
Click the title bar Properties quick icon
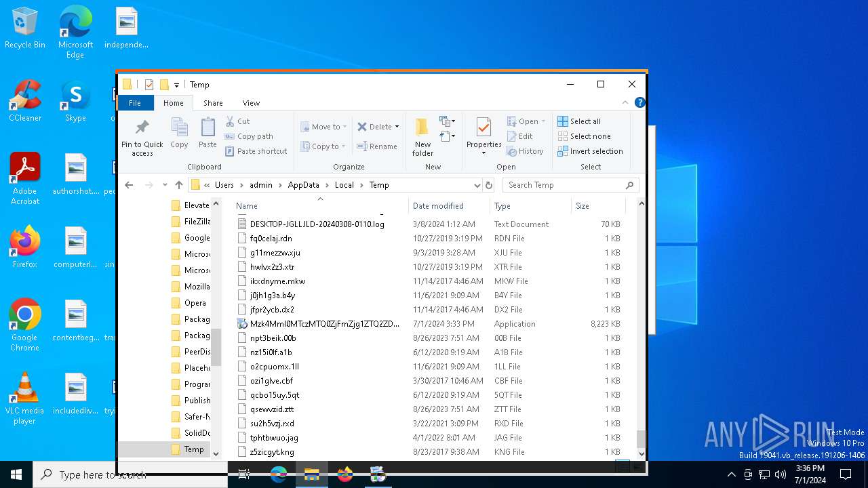point(149,85)
